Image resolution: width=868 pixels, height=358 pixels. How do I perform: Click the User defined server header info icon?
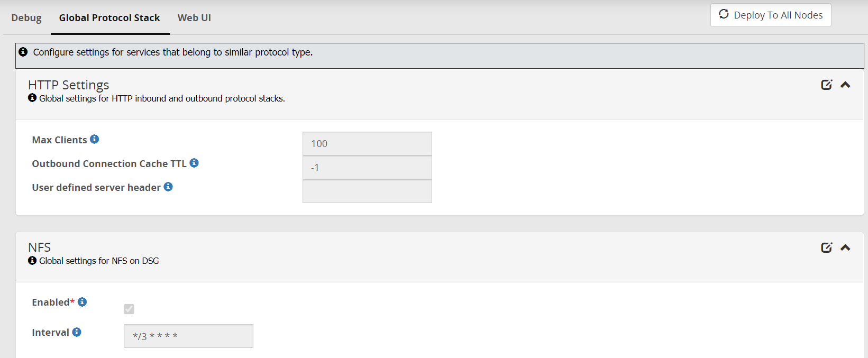168,187
